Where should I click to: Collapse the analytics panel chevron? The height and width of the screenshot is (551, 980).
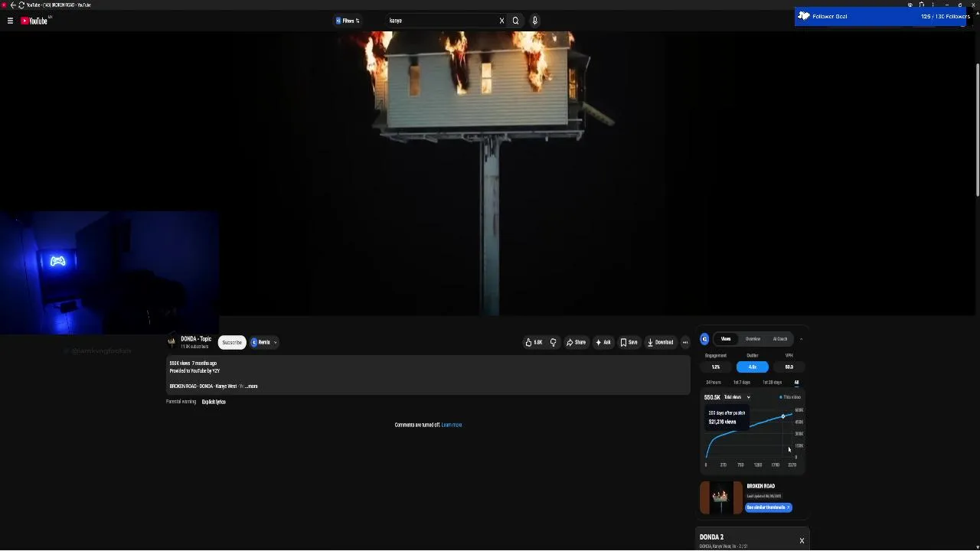pos(801,339)
